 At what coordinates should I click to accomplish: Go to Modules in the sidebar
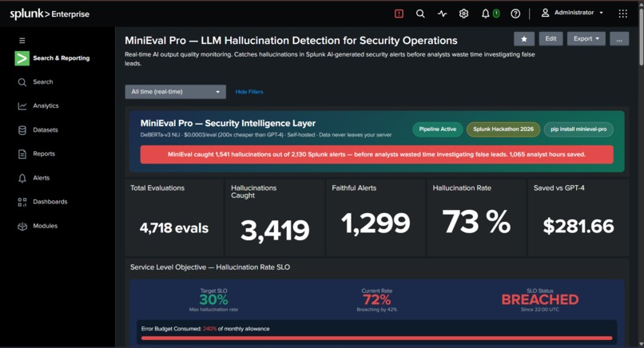(46, 226)
